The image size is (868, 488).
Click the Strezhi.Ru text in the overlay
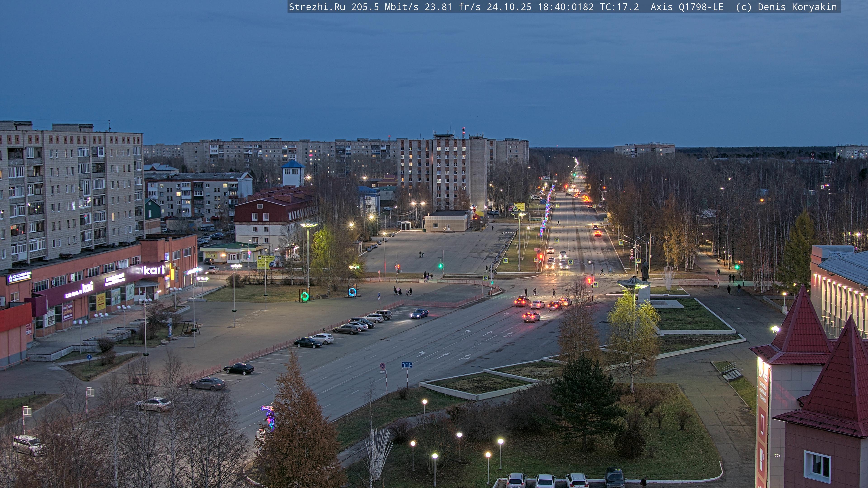(x=317, y=7)
